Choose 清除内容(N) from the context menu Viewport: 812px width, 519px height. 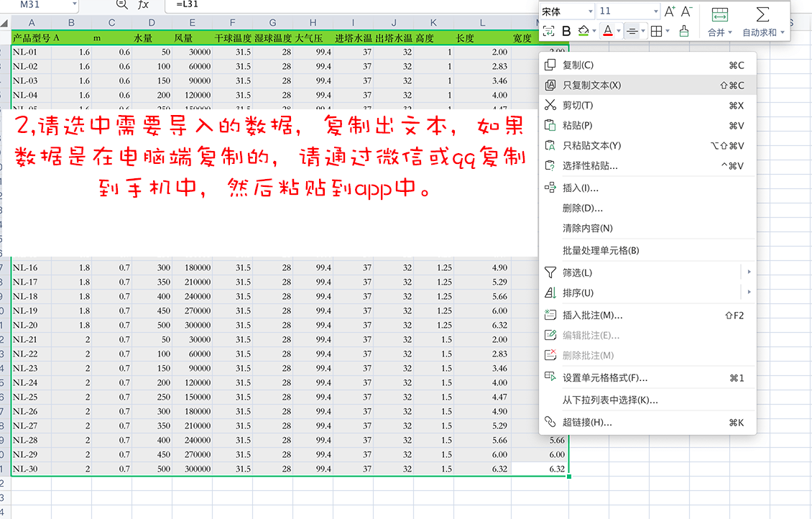click(647, 229)
